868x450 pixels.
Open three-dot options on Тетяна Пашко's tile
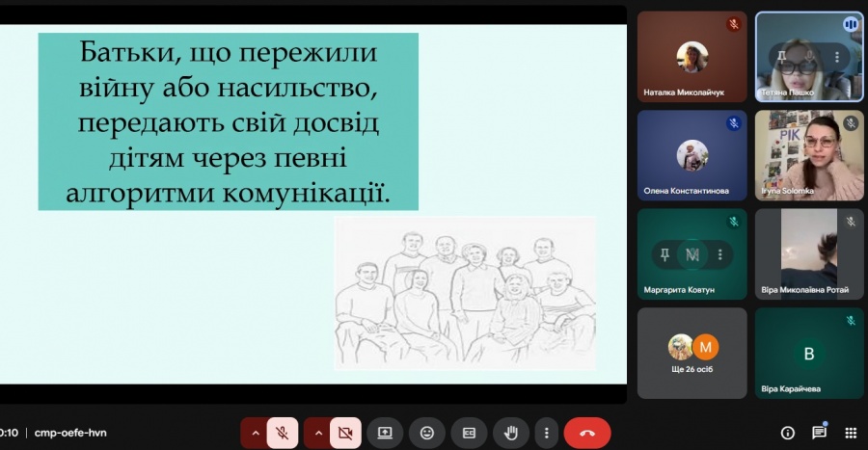tap(836, 57)
